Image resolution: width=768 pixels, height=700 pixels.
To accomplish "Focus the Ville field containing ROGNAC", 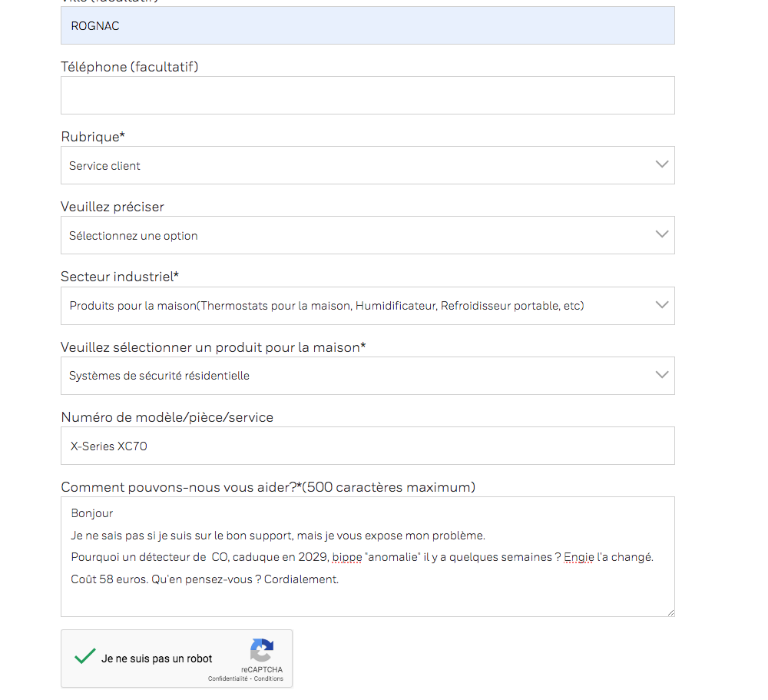I will point(367,26).
